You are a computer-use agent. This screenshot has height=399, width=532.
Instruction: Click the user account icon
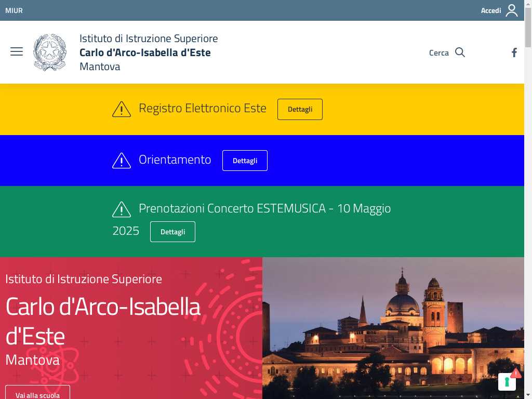click(x=512, y=10)
